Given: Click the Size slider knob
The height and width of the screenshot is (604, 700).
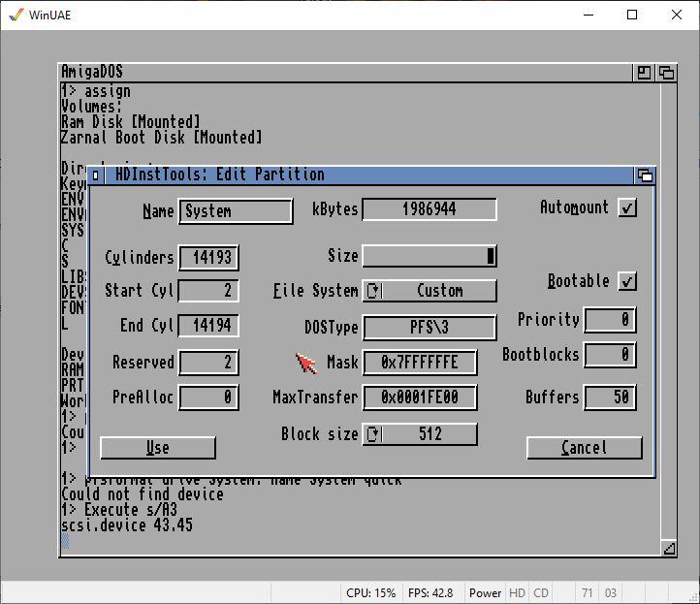Looking at the screenshot, I should [x=491, y=256].
